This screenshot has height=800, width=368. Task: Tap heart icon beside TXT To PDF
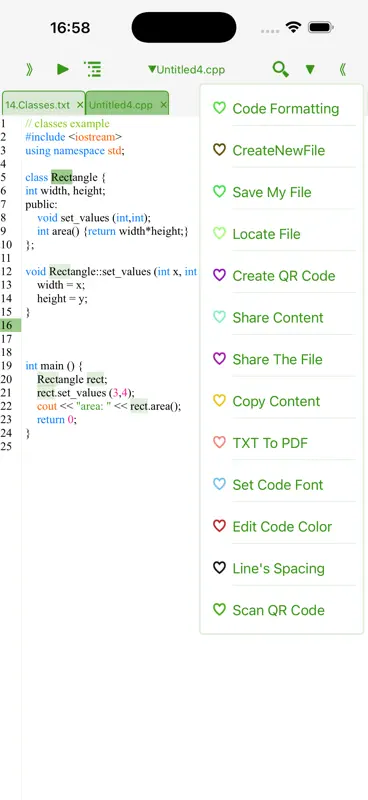(x=219, y=442)
